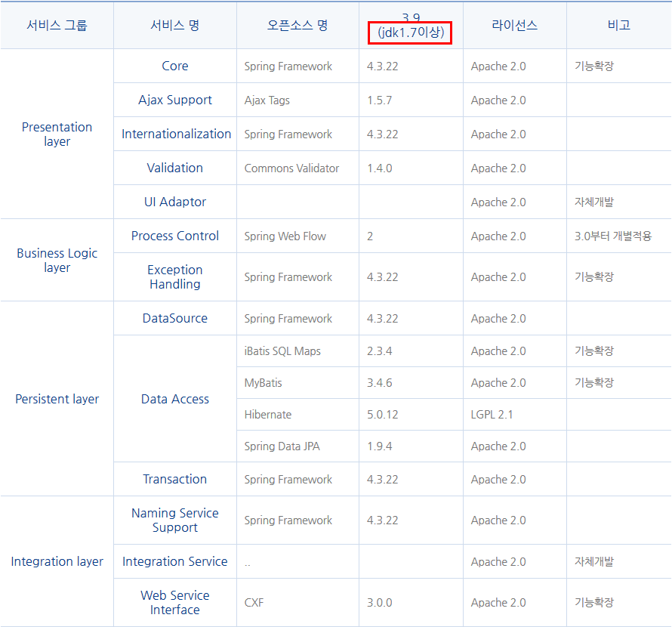Select the Persistent layer group cell

57,399
